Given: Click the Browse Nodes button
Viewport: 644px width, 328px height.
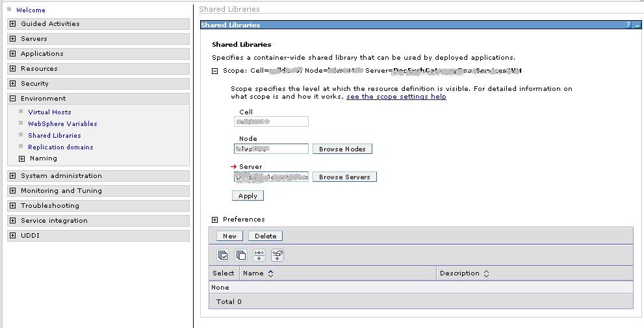Looking at the screenshot, I should [342, 149].
